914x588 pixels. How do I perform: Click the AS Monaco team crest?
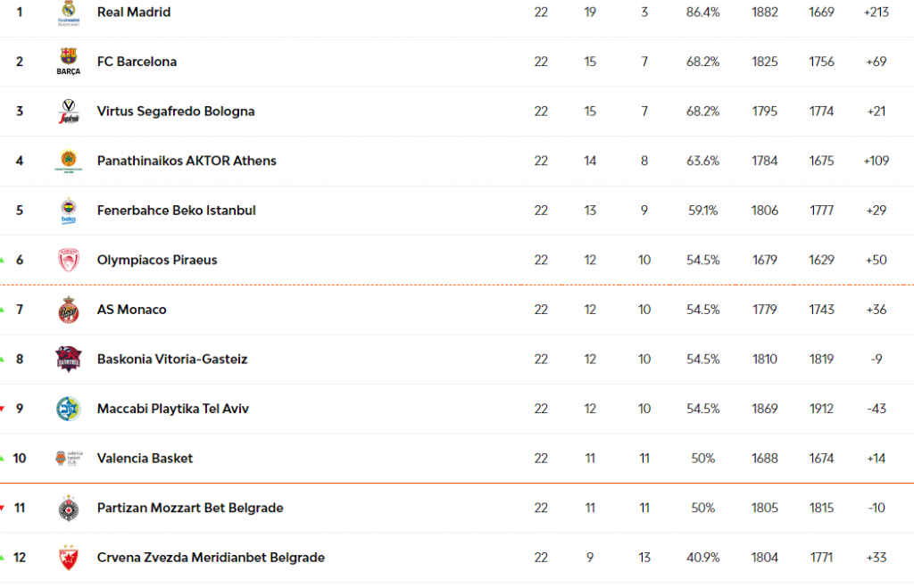[69, 310]
